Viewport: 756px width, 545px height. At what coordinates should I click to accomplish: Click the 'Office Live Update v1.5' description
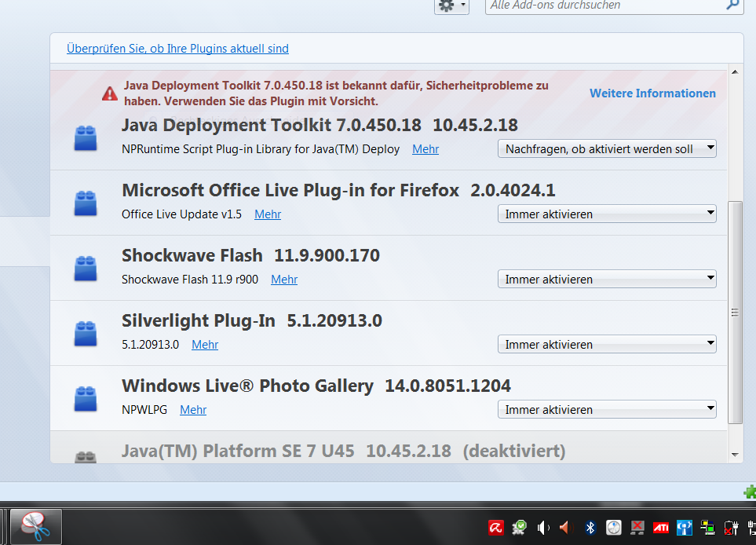click(182, 214)
